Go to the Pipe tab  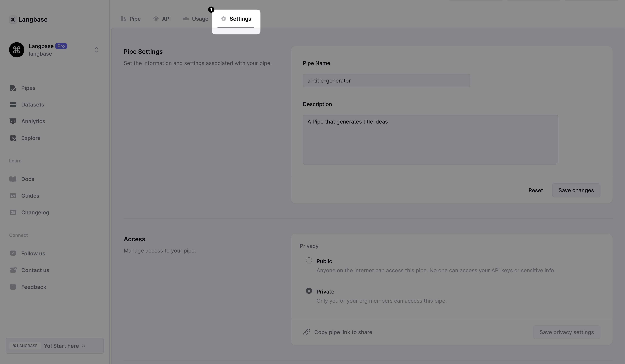(131, 19)
